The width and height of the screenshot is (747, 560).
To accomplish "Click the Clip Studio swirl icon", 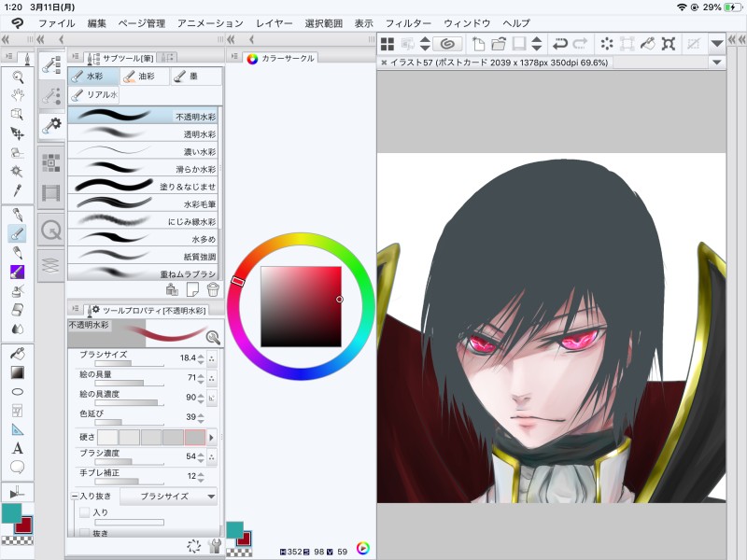I will pos(447,44).
